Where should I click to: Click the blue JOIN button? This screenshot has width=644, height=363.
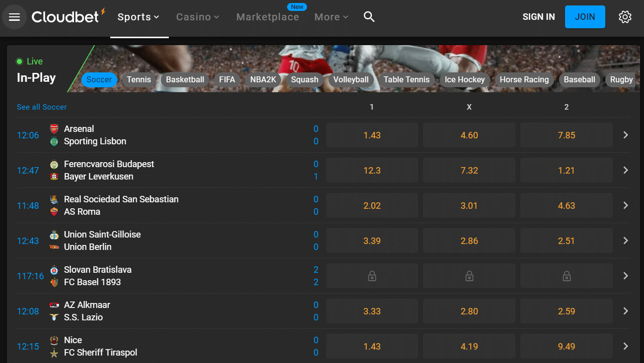[585, 17]
